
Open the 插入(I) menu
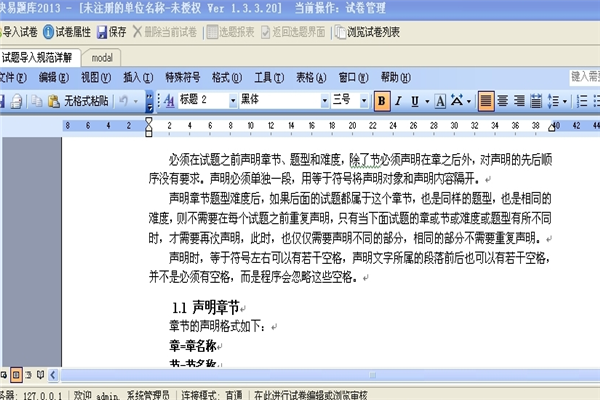click(138, 78)
